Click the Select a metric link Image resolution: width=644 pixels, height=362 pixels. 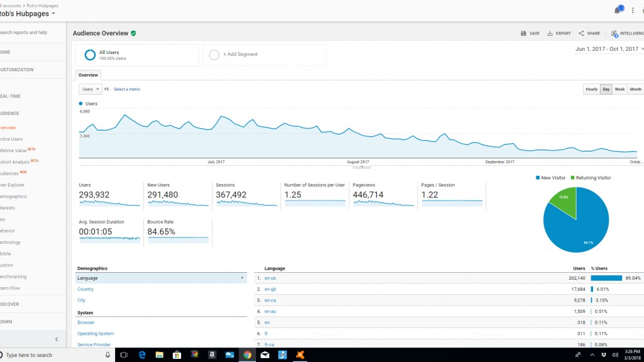coord(127,89)
